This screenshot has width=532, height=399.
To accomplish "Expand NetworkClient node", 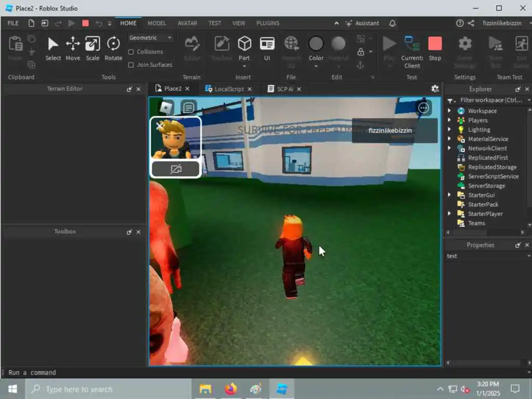I will [449, 148].
